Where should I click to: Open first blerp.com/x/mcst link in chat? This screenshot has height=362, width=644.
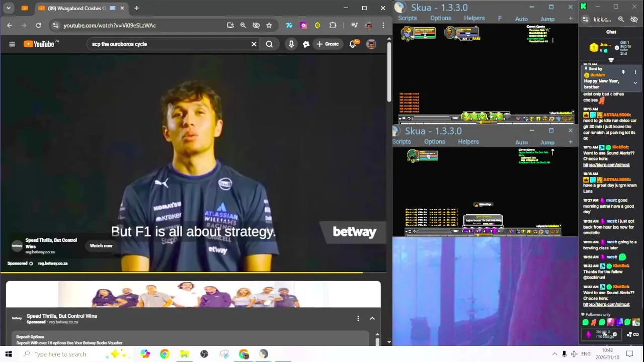pos(606,165)
